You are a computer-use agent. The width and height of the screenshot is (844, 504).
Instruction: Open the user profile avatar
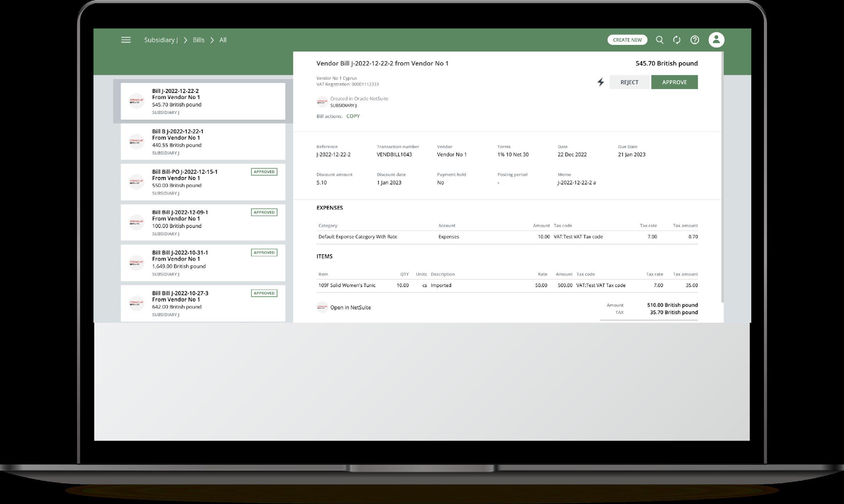[x=716, y=40]
